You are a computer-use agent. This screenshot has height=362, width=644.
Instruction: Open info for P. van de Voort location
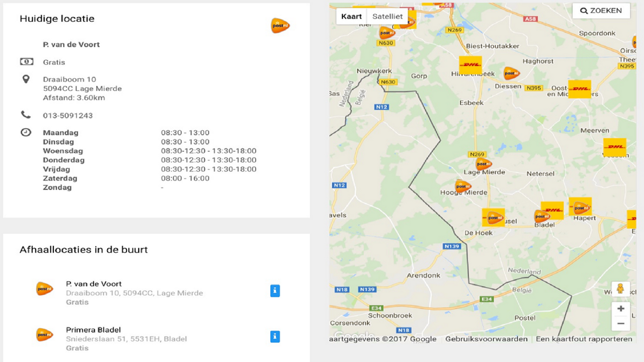[275, 291]
